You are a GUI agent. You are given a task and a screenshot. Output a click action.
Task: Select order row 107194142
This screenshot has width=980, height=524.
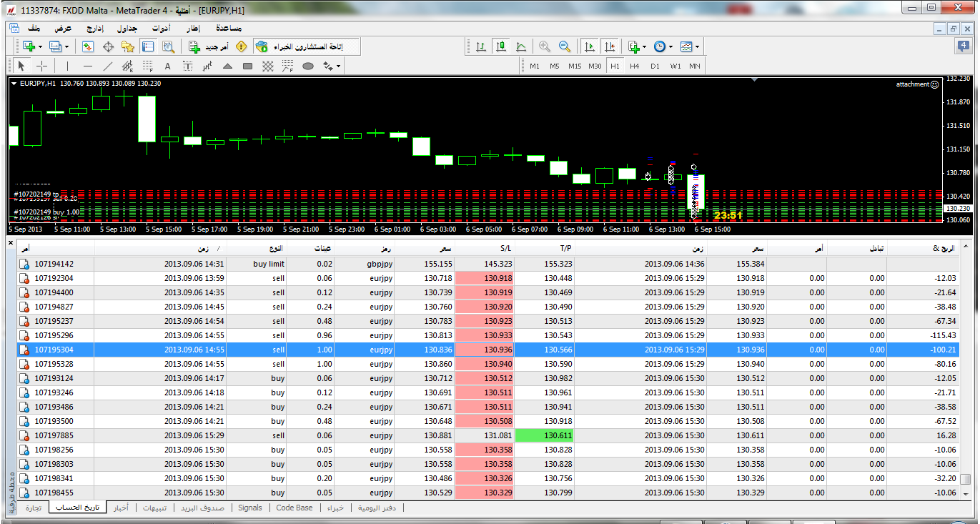489,264
